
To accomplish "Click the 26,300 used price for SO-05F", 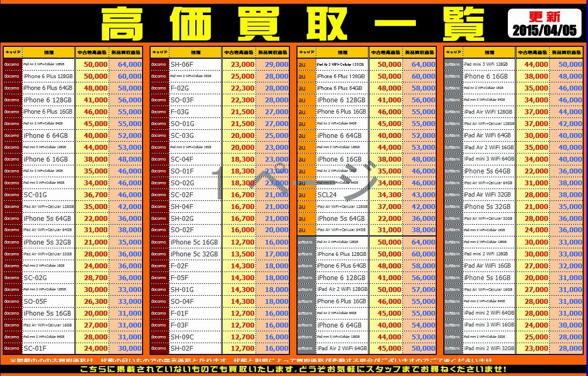I will tap(96, 302).
